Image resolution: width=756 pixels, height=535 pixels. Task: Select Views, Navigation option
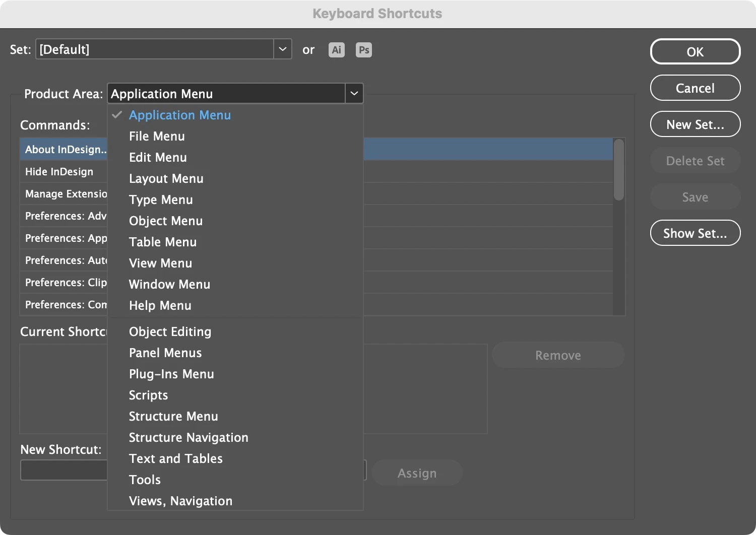235,501
